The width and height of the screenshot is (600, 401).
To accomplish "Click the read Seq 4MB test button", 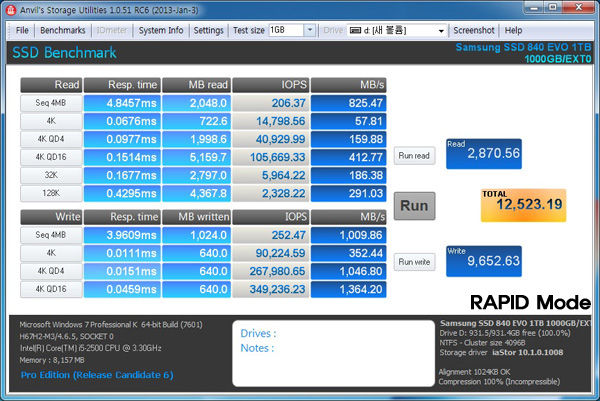I will [51, 103].
